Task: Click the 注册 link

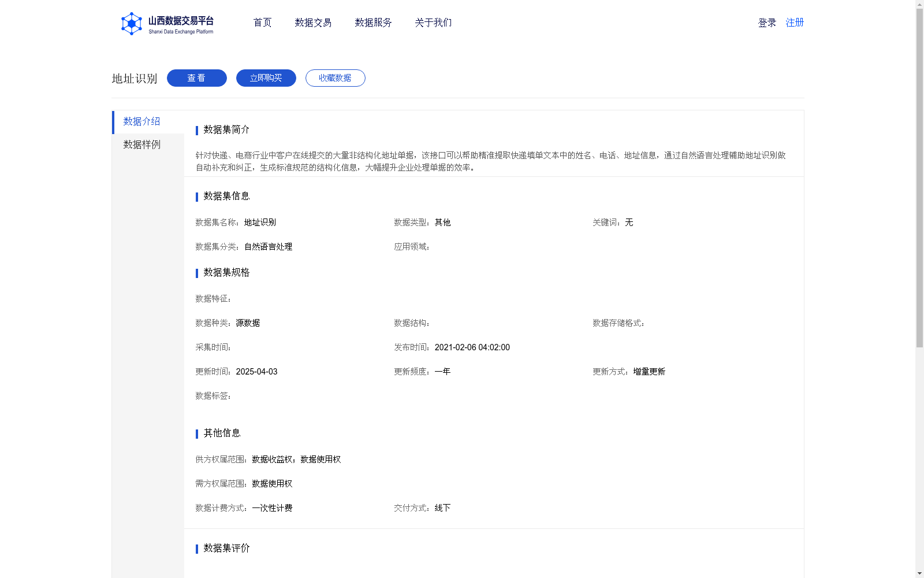Action: pyautogui.click(x=795, y=23)
